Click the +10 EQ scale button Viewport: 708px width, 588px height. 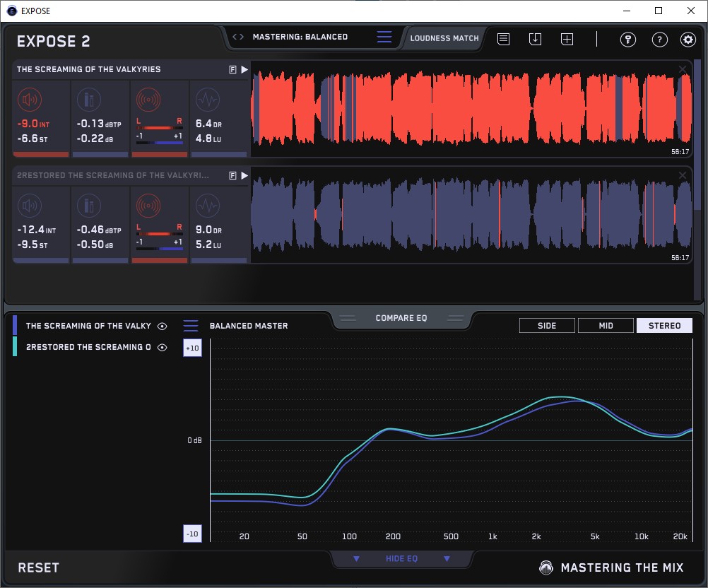tap(192, 348)
